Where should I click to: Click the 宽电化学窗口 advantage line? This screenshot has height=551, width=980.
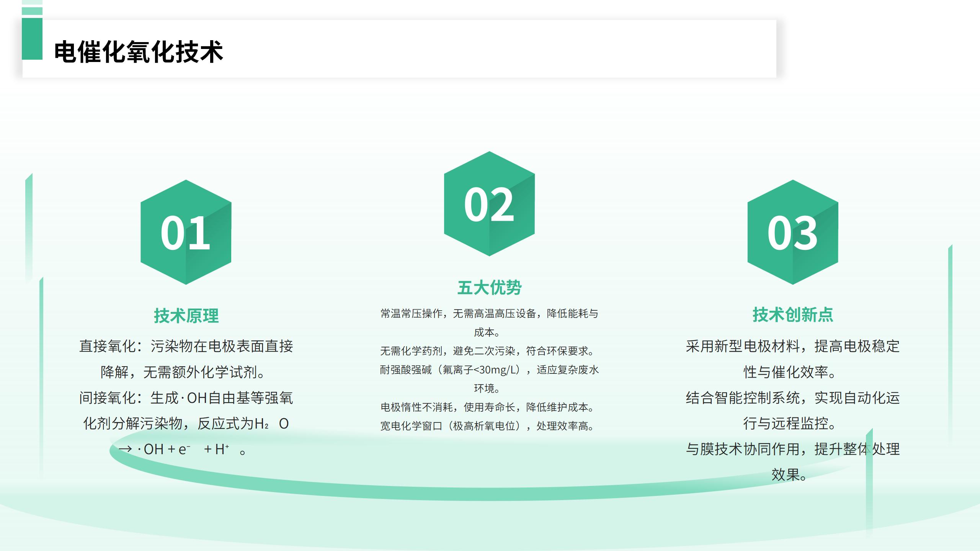(487, 426)
